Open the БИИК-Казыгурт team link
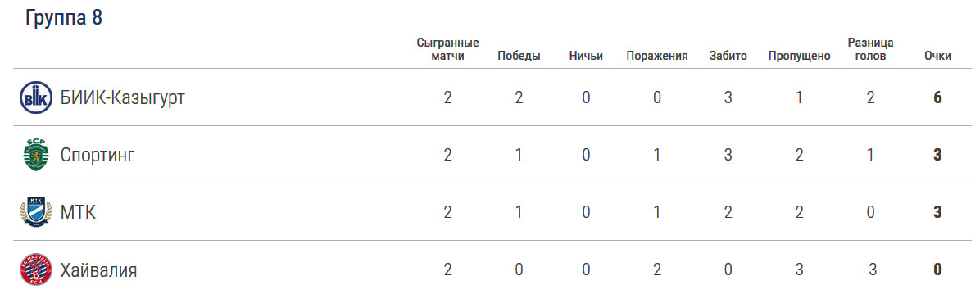This screenshot has height=299, width=980. (x=123, y=98)
